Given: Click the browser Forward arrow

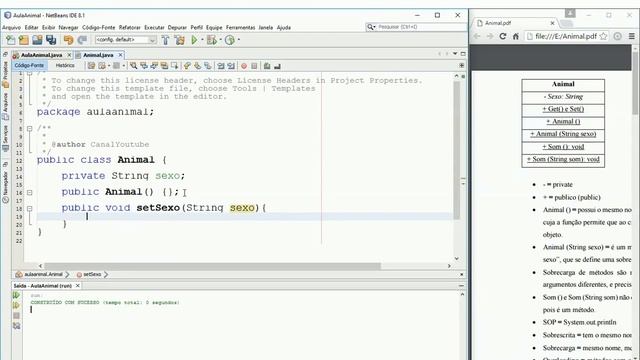Looking at the screenshot, I should point(490,36).
